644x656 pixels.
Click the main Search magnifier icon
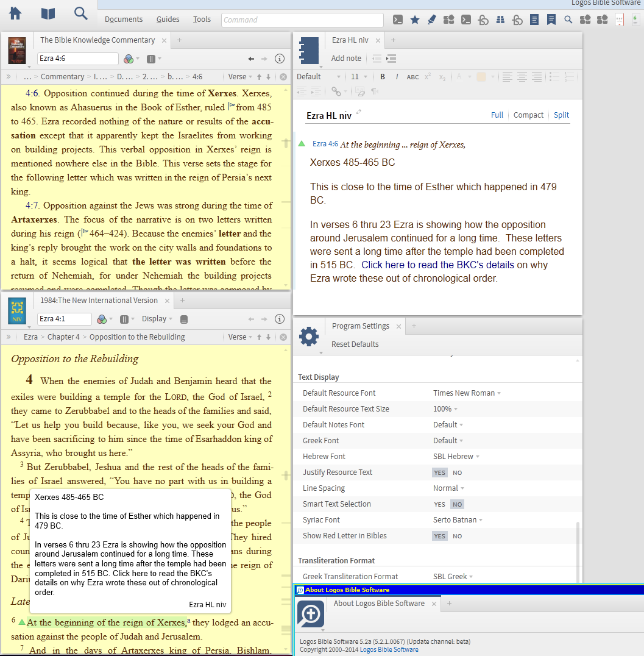[x=80, y=13]
